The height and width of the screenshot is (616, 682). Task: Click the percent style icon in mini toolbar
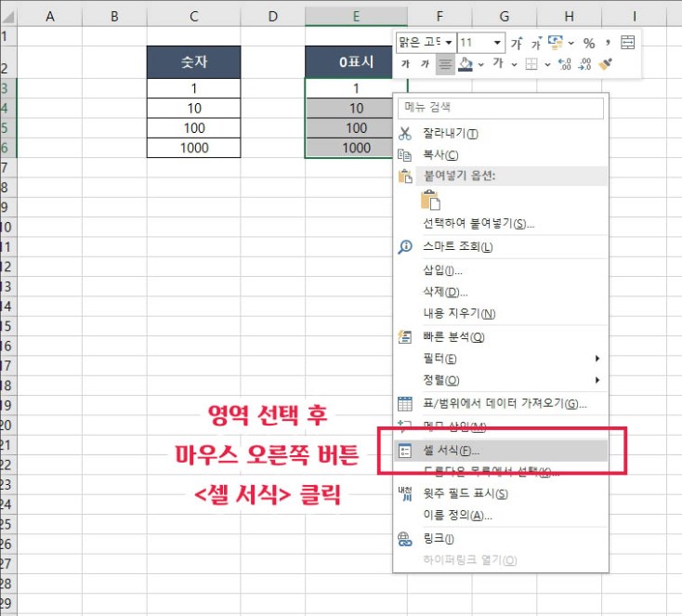point(588,43)
